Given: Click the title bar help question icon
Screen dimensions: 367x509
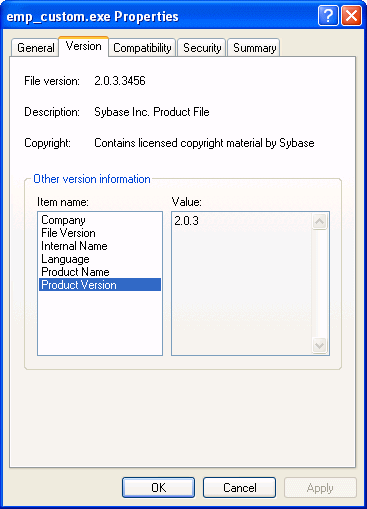Looking at the screenshot, I should point(328,16).
